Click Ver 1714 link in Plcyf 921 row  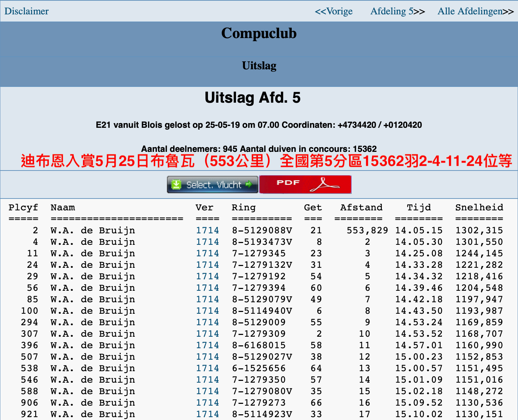point(208,414)
